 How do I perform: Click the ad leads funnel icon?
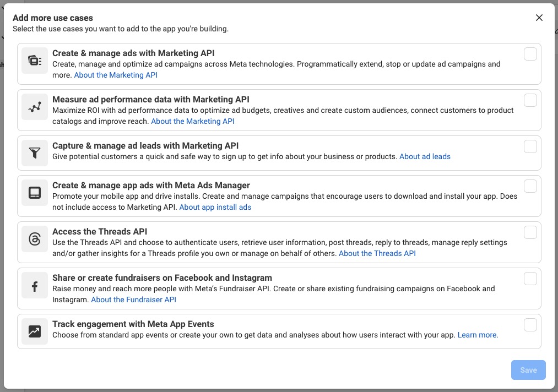[35, 153]
